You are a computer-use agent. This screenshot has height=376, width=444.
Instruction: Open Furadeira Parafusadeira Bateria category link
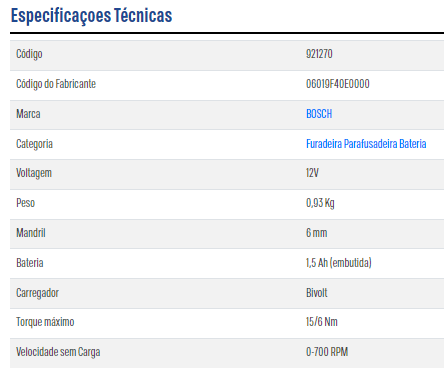(366, 144)
